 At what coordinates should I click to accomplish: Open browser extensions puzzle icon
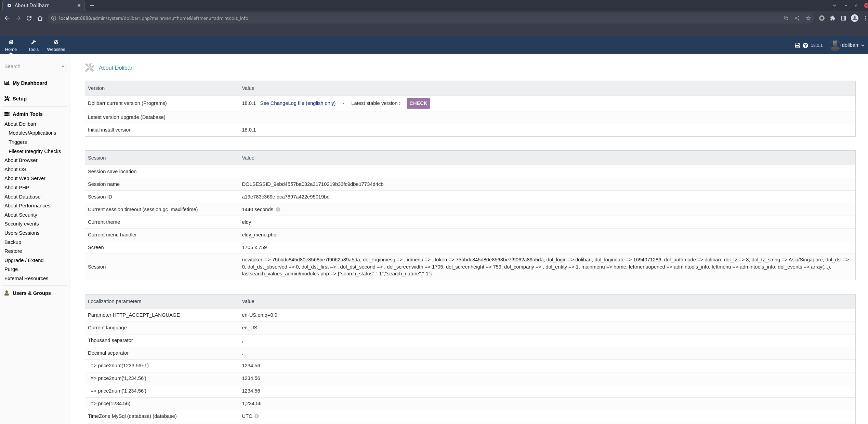[832, 18]
